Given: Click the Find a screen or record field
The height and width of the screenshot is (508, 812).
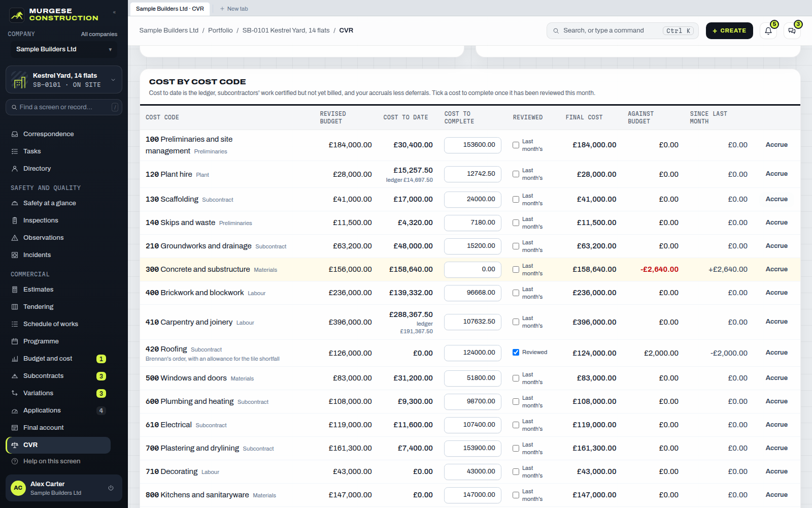Looking at the screenshot, I should click(x=64, y=107).
